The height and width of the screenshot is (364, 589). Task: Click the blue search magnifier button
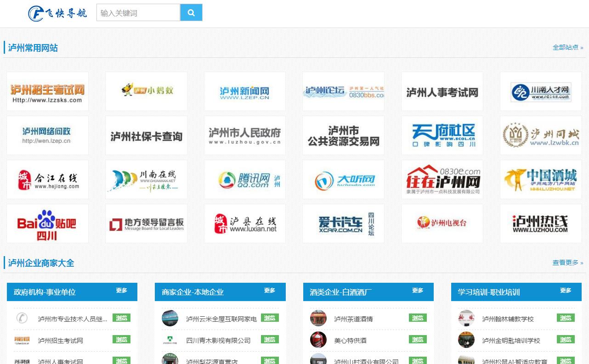(191, 13)
